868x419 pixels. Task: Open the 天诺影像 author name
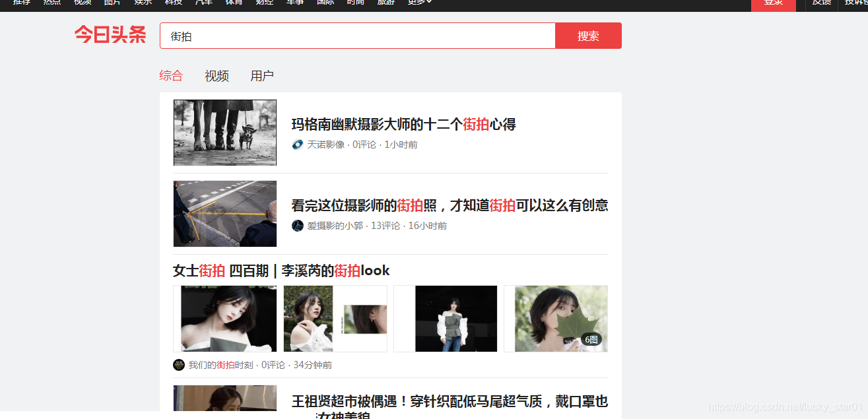point(326,145)
